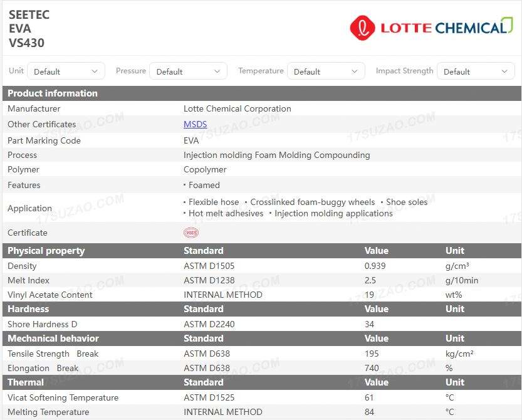Viewport: 522px width, 420px height.
Task: Click the 'Other Certificates' row label
Action: click(41, 124)
